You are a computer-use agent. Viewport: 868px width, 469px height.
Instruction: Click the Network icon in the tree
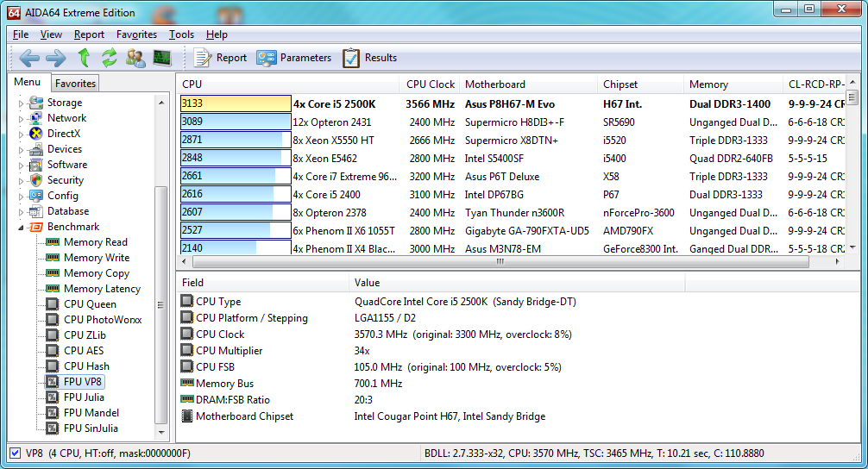(x=36, y=118)
